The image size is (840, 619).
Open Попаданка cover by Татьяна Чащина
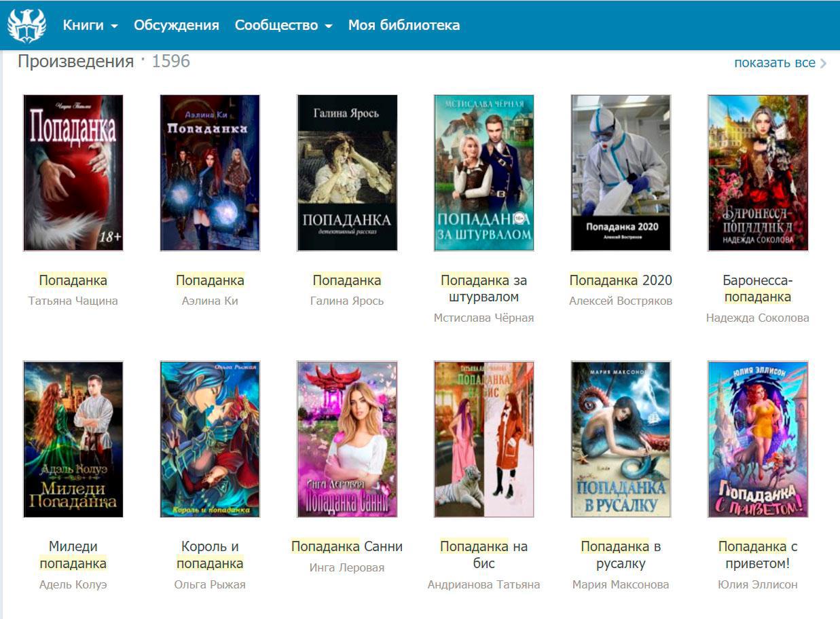pyautogui.click(x=73, y=173)
